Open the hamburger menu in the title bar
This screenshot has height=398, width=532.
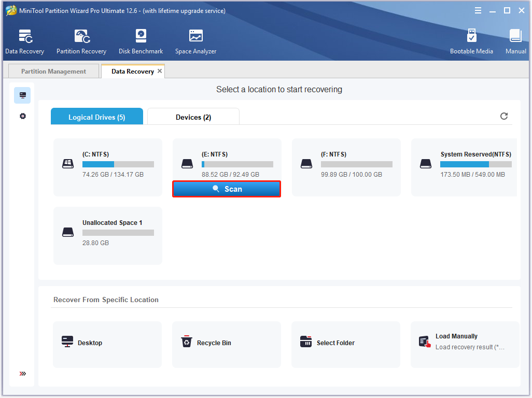click(478, 10)
